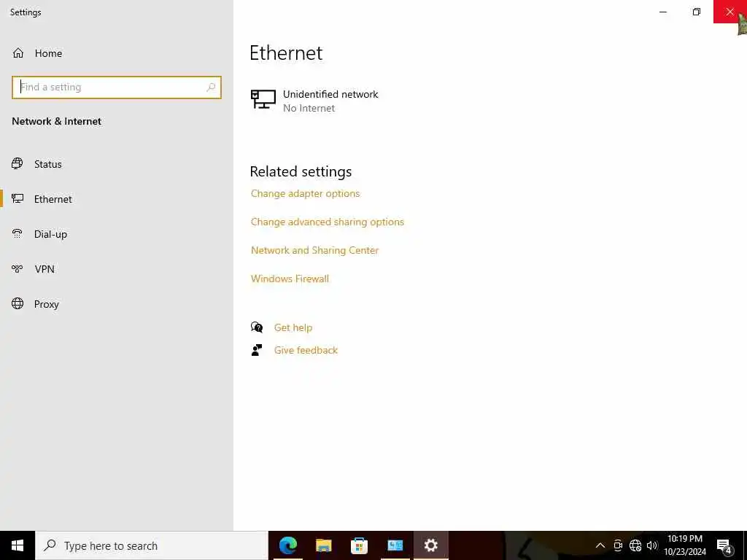Screen dimensions: 747x560
Task: Click the Status globe icon
Action: point(18,164)
